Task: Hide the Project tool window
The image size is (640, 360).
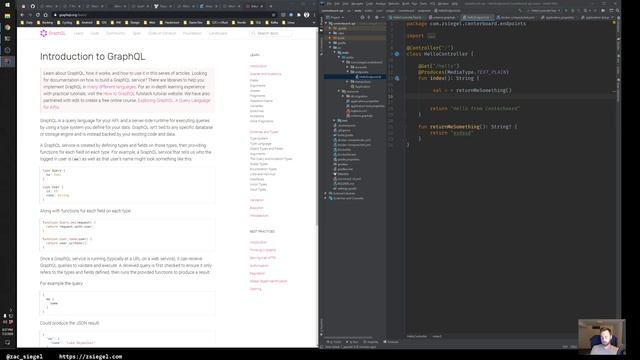Action: (x=383, y=17)
